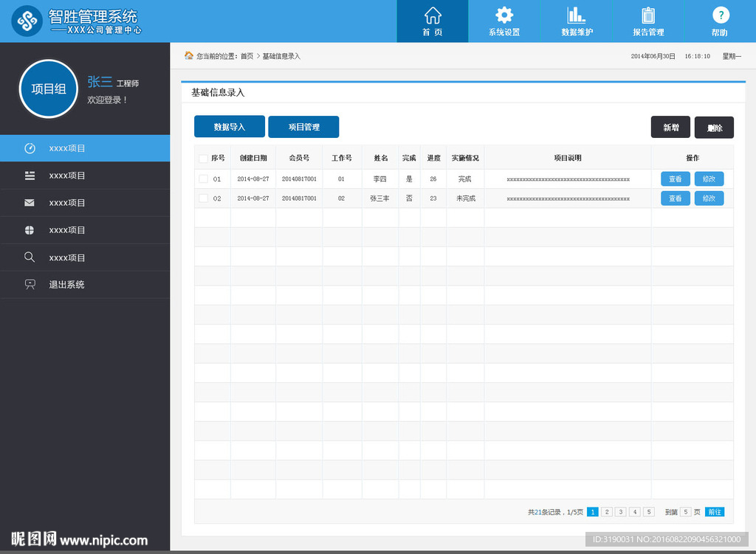Click the help question mark icon
756x554 pixels.
coord(720,15)
